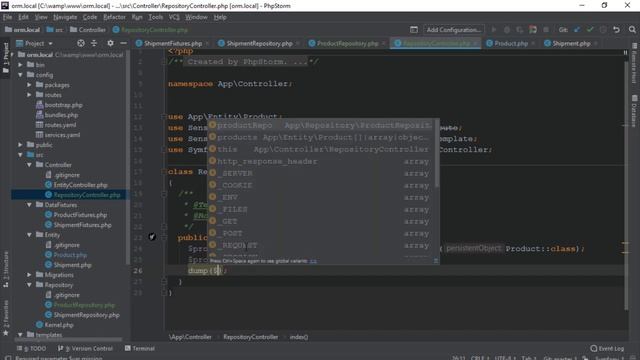Image resolution: width=640 pixels, height=360 pixels.
Task: Open the Project tool window side button
Action: click(x=5, y=58)
